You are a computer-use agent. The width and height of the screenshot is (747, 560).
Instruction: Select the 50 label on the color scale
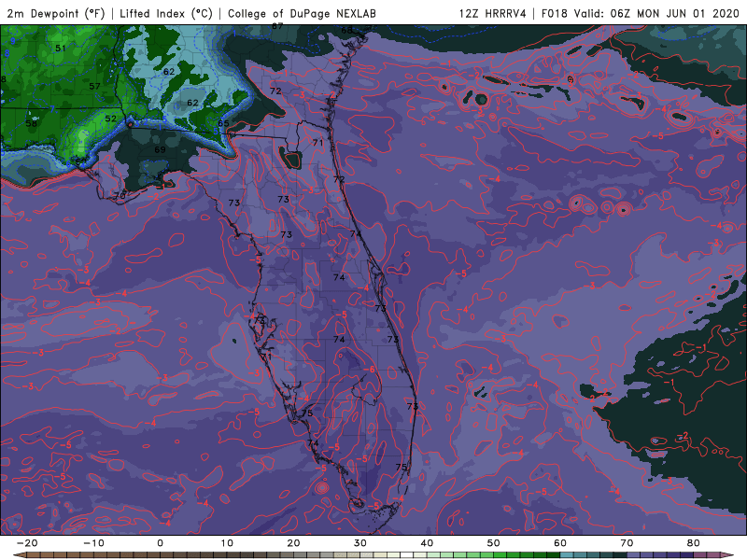(x=494, y=543)
